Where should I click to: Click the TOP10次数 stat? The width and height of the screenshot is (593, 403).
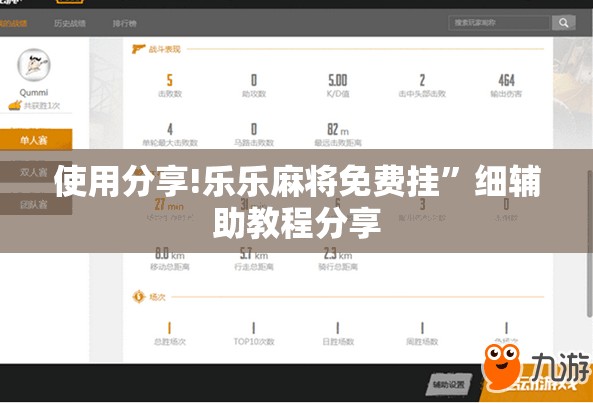[254, 334]
